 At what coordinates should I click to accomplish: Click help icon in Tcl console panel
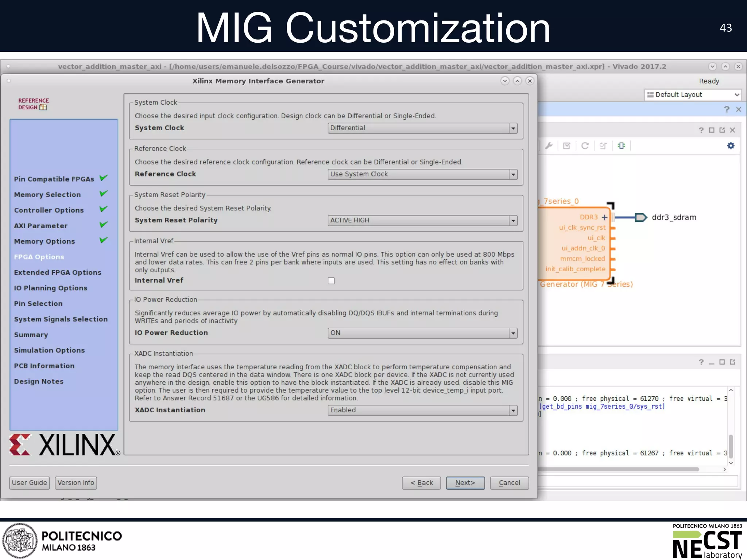coord(701,362)
